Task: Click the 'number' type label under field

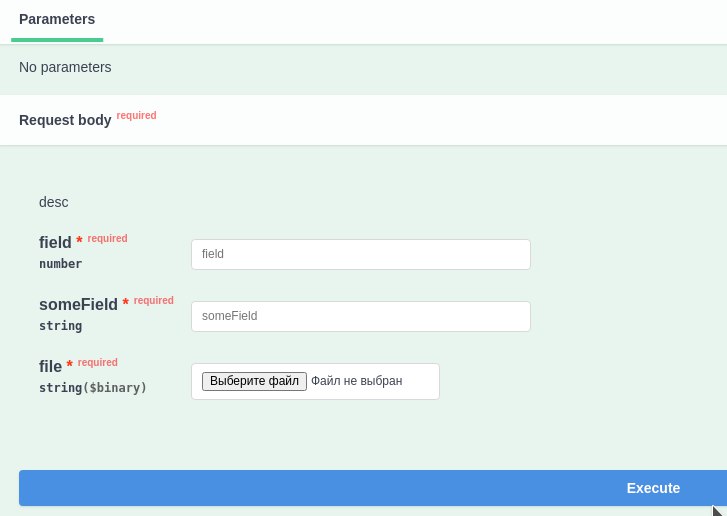Action: pyautogui.click(x=60, y=264)
